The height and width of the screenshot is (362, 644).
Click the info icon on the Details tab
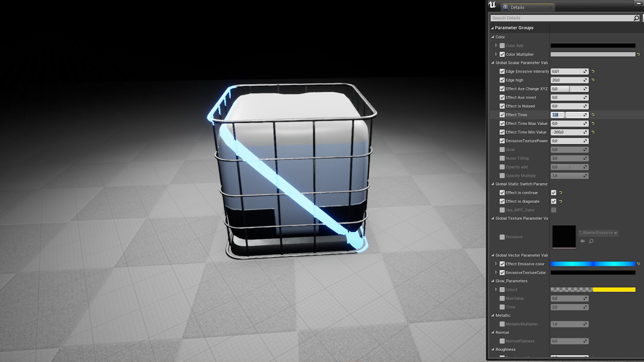click(505, 7)
